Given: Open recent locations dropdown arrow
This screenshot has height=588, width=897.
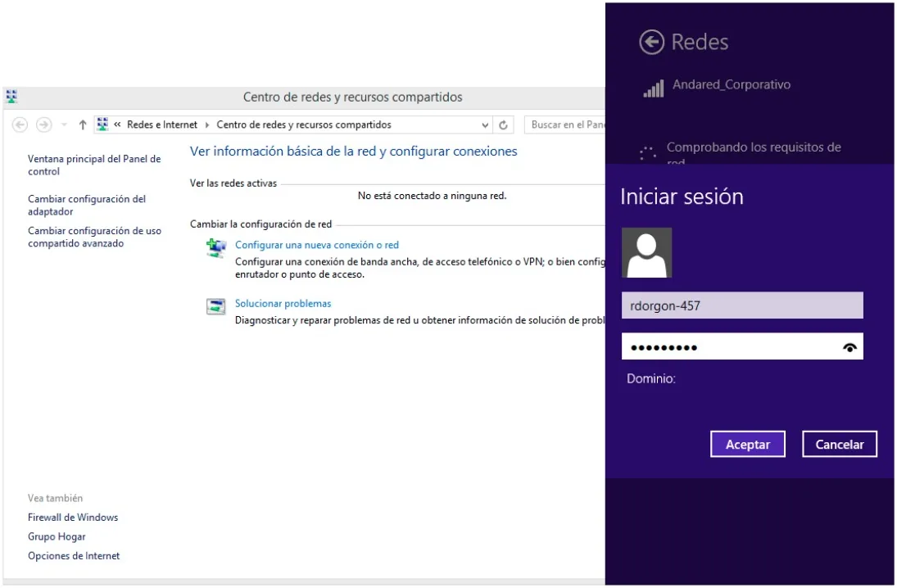Looking at the screenshot, I should 64,124.
